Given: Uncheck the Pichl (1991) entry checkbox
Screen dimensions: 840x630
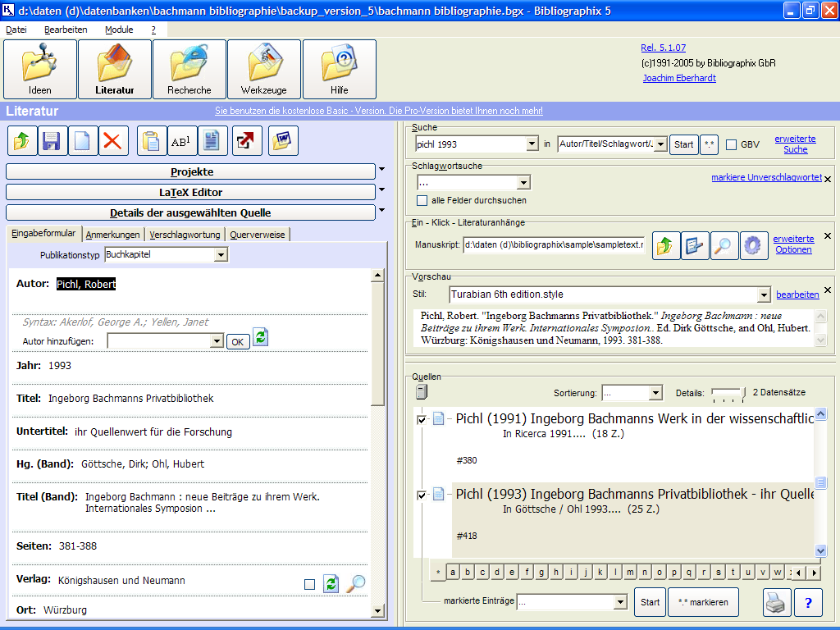Looking at the screenshot, I should [422, 420].
